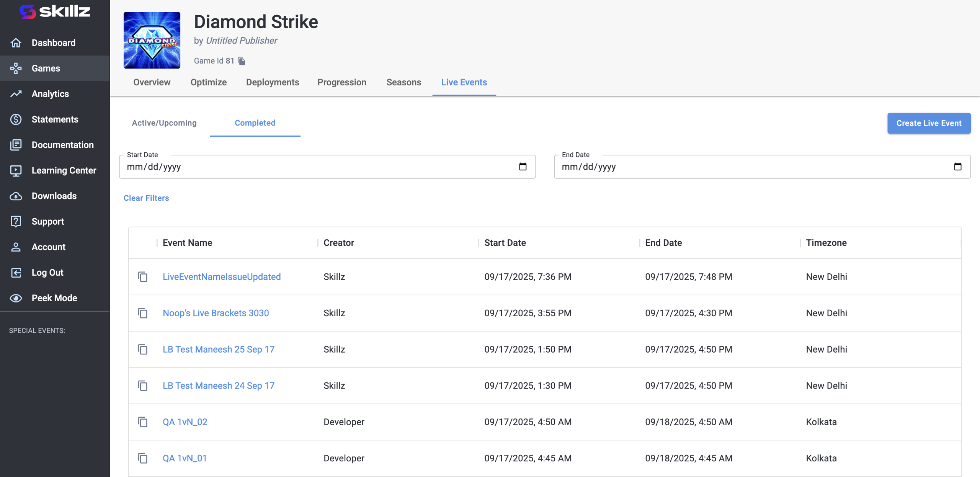Open the Start Date calendar picker
This screenshot has width=980, height=477.
point(523,167)
